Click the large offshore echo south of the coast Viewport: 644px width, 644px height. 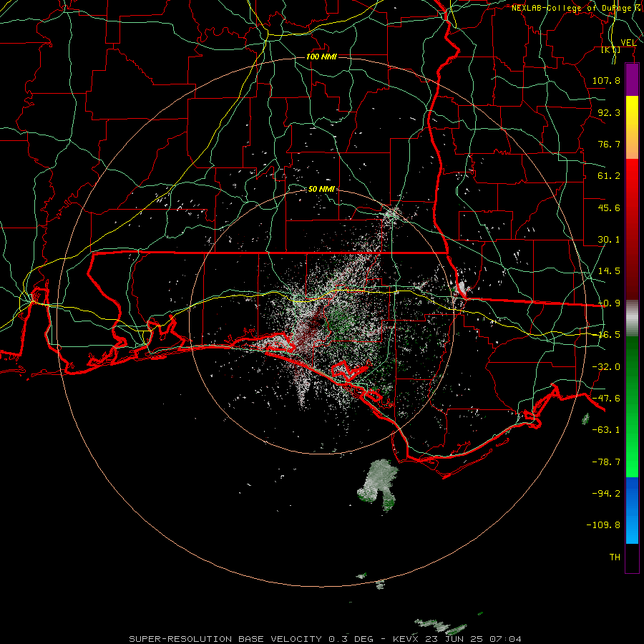(379, 484)
